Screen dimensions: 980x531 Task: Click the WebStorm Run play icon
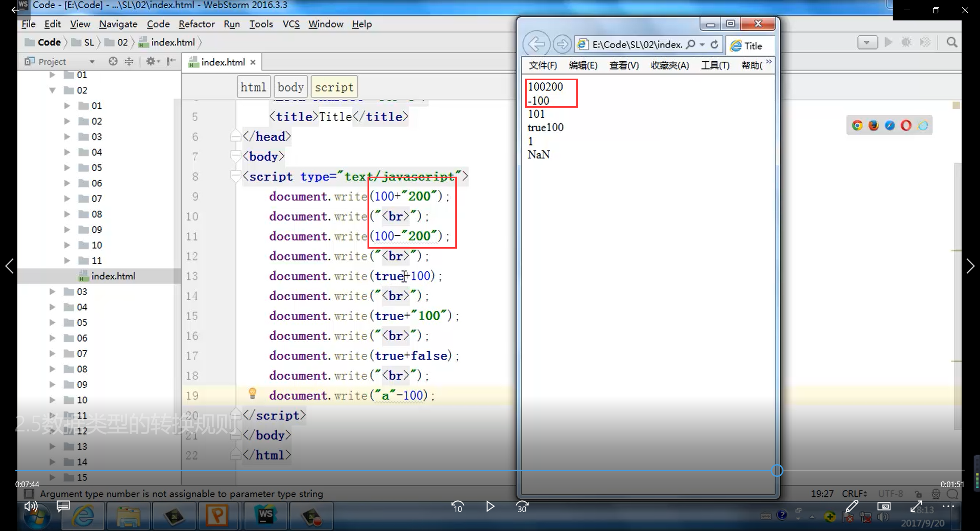point(888,42)
